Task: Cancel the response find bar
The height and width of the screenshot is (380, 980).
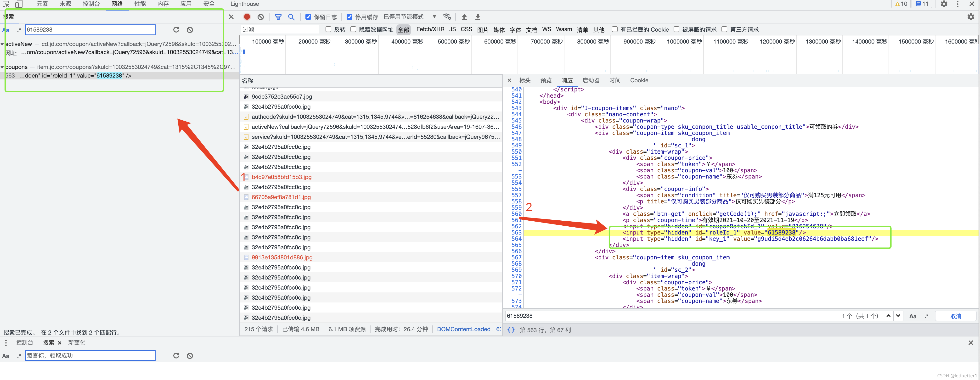Action: [x=955, y=316]
